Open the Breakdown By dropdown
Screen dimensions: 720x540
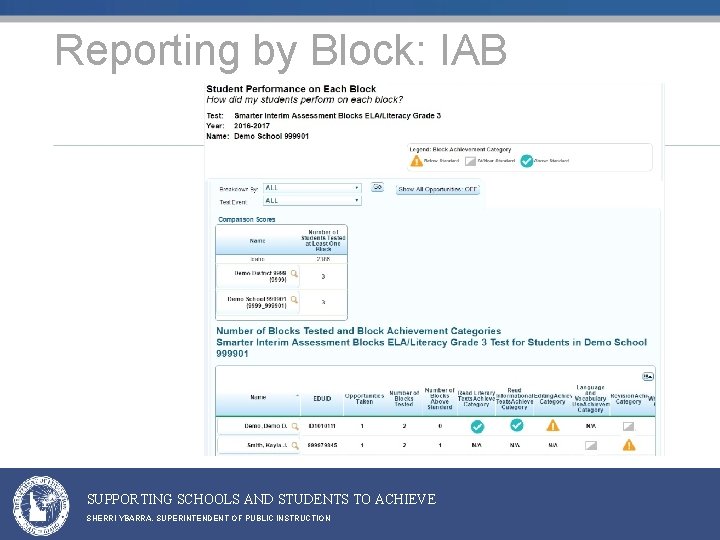tap(312, 188)
